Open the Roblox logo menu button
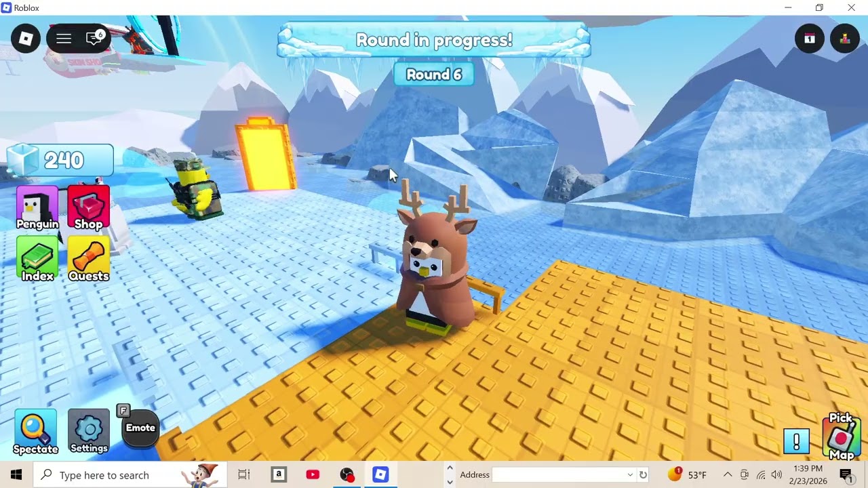The height and width of the screenshot is (488, 868). click(x=26, y=38)
